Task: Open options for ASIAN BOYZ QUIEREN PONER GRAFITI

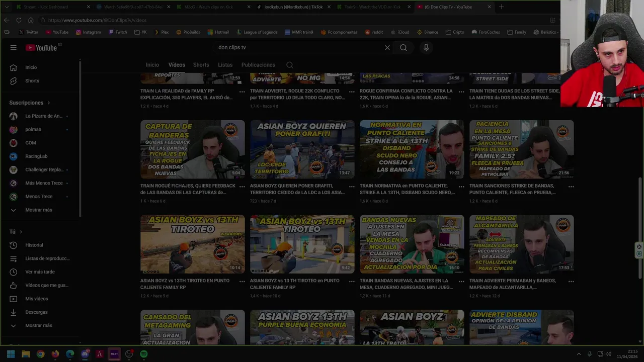Action: (352, 187)
